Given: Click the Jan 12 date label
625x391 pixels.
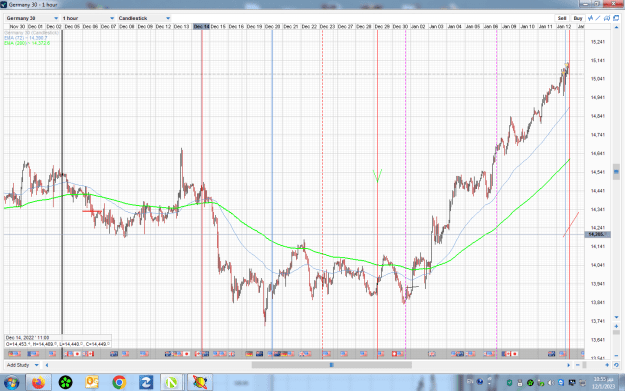Looking at the screenshot, I should 564,27.
